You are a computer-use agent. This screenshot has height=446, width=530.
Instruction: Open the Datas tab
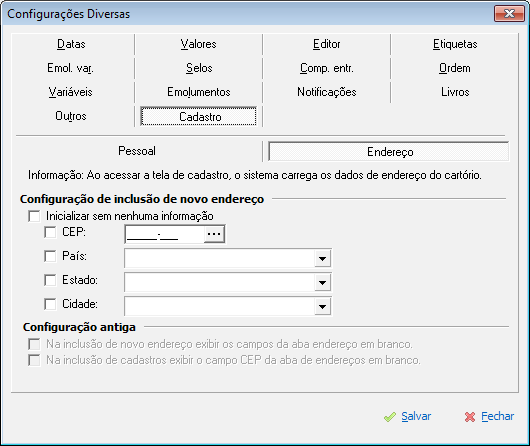tap(71, 44)
